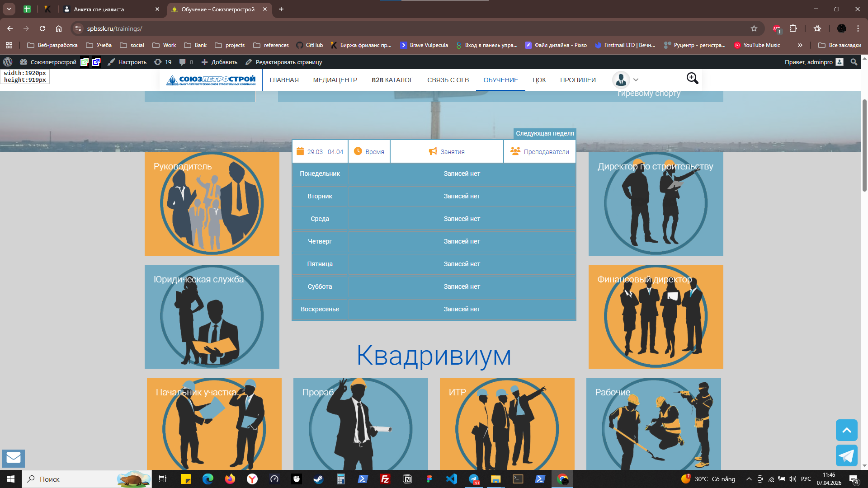Open the Work bookmarks folder
This screenshot has width=868, height=488.
pyautogui.click(x=164, y=45)
